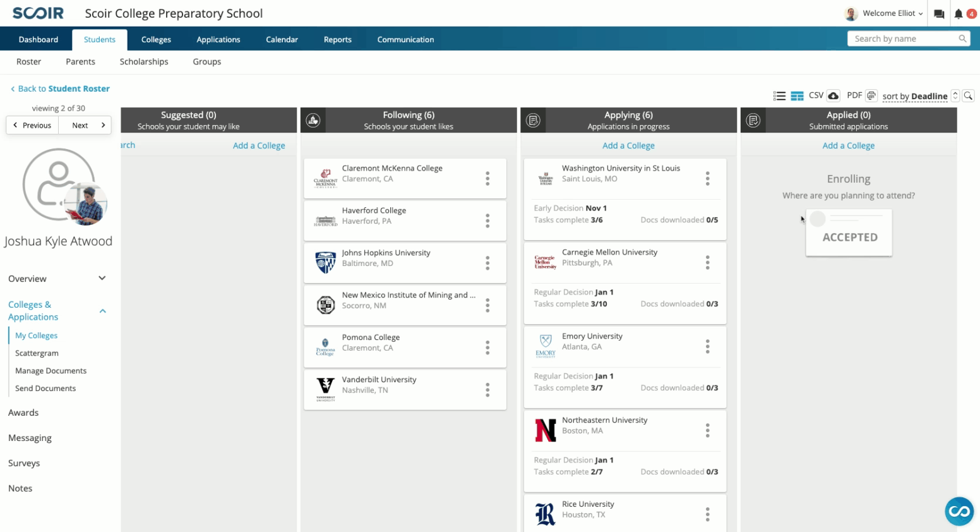Add a College in Applied column
980x532 pixels.
[x=848, y=145]
